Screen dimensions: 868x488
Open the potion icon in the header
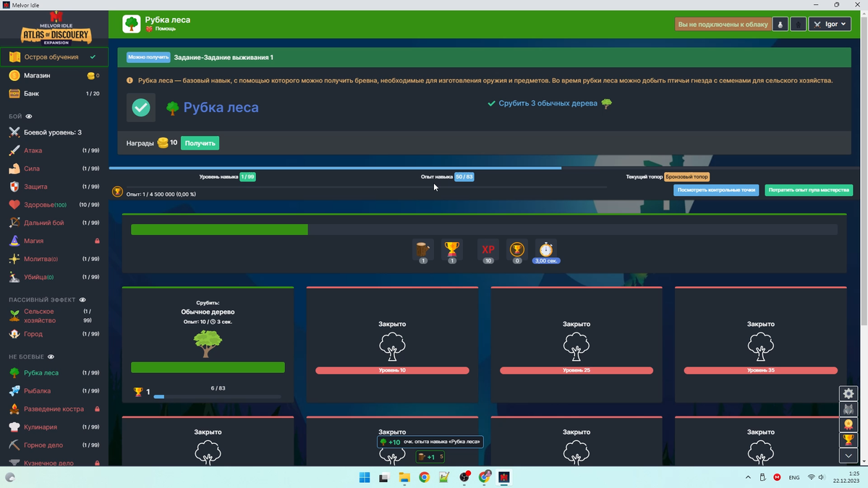tap(780, 24)
